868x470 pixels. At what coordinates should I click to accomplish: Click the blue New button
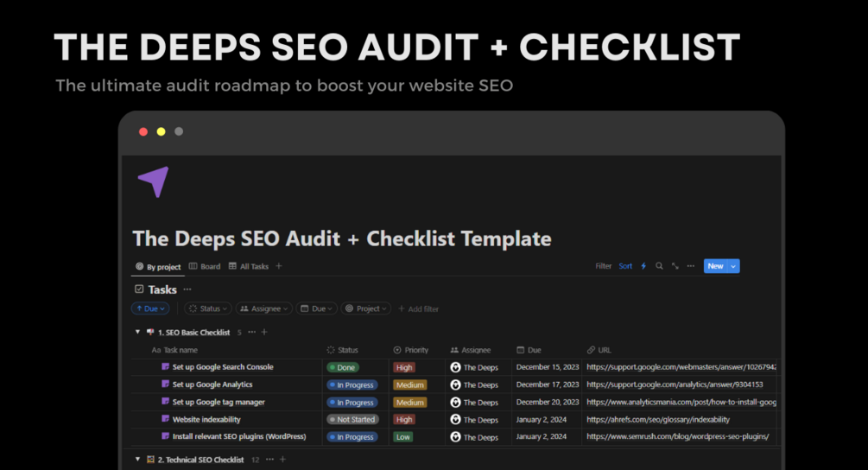point(715,266)
